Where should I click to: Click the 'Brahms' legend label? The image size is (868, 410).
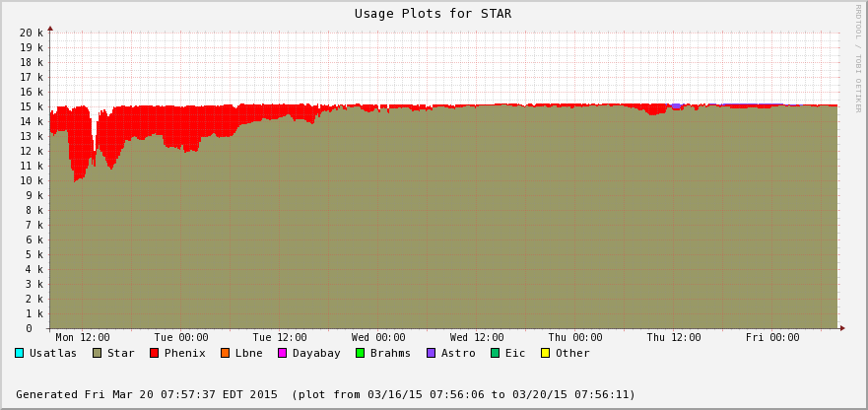(391, 353)
